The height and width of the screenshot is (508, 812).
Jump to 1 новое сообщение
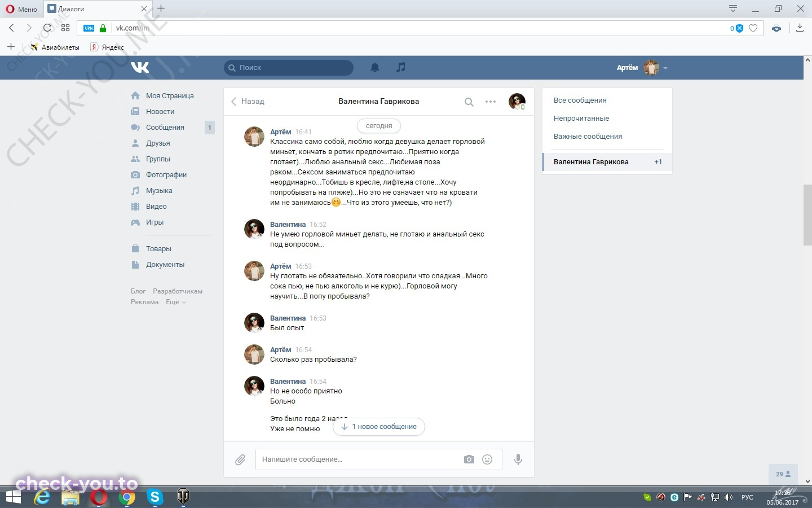pos(379,427)
